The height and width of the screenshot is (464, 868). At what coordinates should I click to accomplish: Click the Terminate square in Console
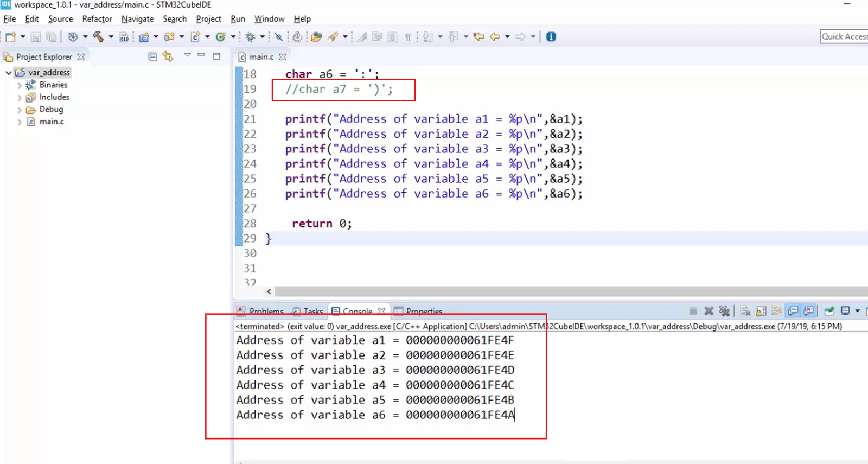pyautogui.click(x=693, y=311)
